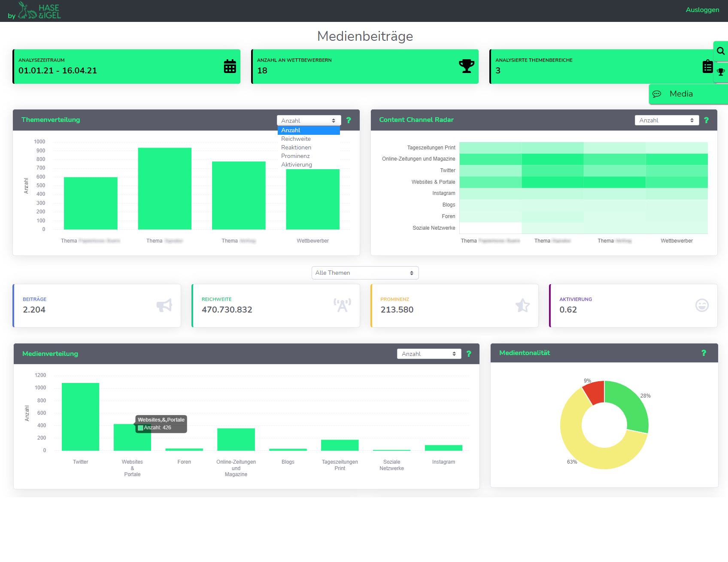Open the Medienverteilung Anzahl dropdown
The image size is (728, 562).
pyautogui.click(x=429, y=354)
